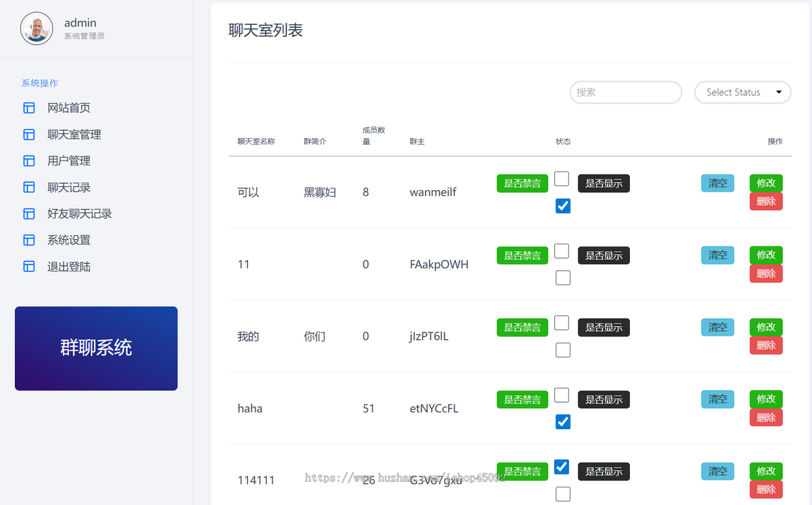Click owner name wanmeilf
The image size is (812, 505).
[433, 192]
